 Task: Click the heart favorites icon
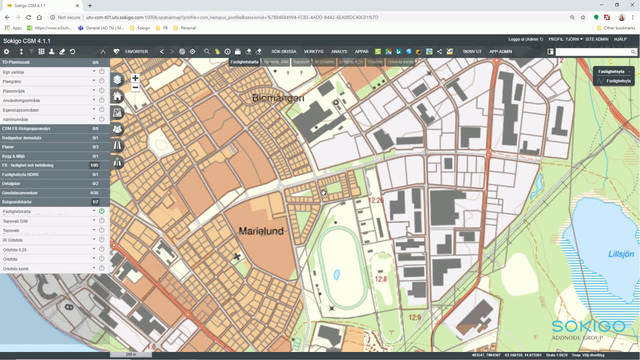click(x=116, y=51)
